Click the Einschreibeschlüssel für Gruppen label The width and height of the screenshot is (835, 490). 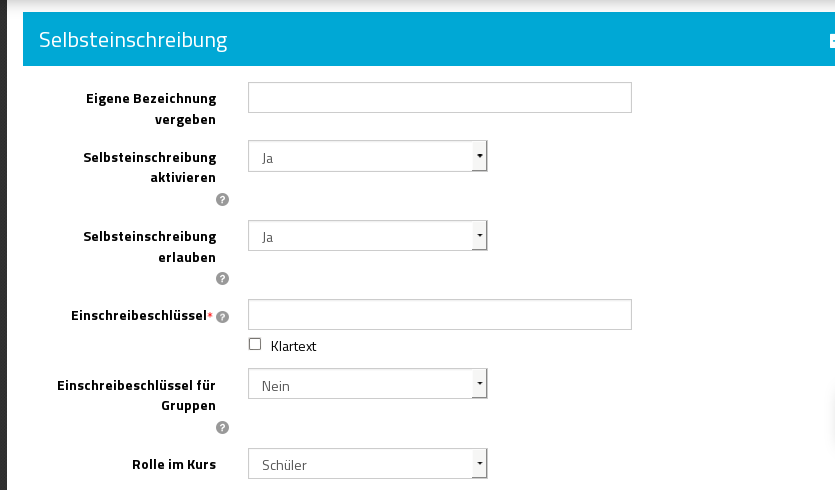click(137, 394)
